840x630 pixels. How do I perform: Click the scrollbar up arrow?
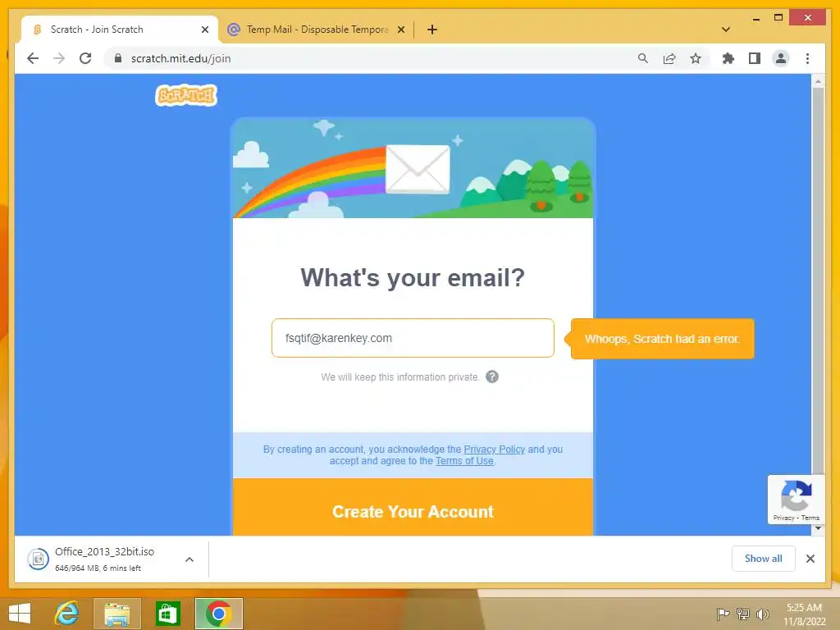pyautogui.click(x=818, y=81)
